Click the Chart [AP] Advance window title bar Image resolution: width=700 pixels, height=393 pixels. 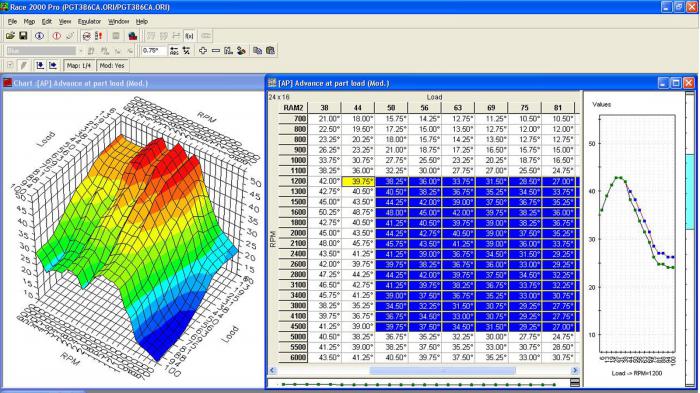pos(132,83)
